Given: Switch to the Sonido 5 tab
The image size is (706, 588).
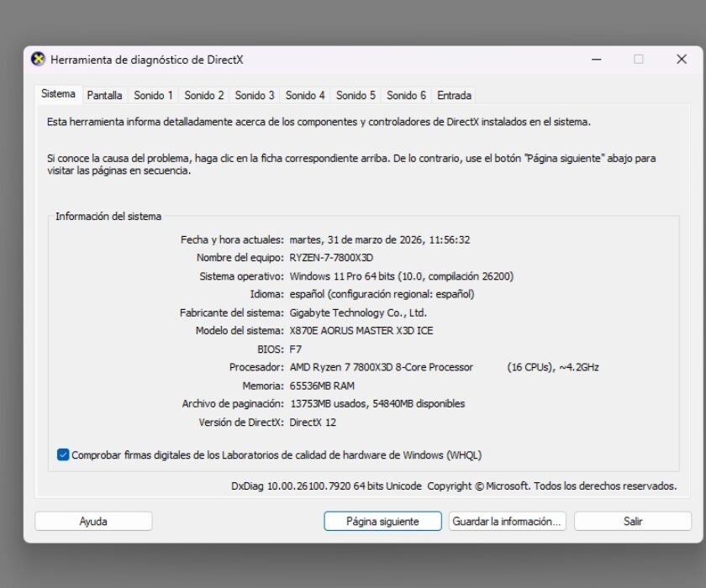Looking at the screenshot, I should (354, 95).
